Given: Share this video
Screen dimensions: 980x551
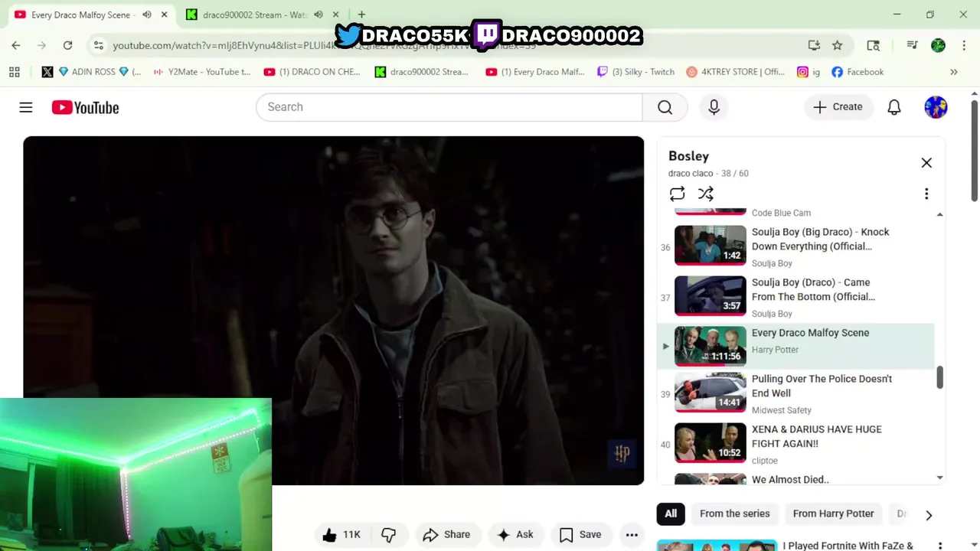Looking at the screenshot, I should (x=446, y=535).
